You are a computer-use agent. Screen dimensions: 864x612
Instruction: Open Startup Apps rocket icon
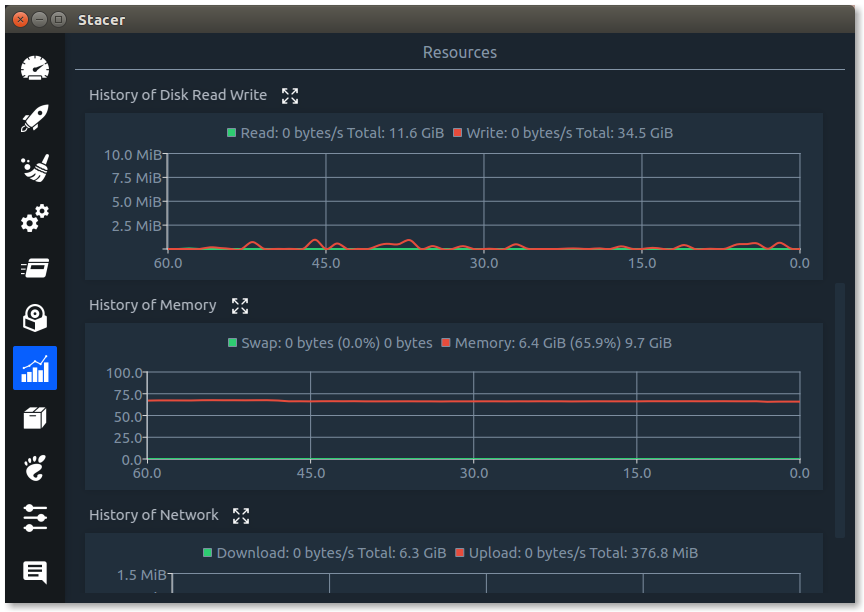(x=35, y=119)
